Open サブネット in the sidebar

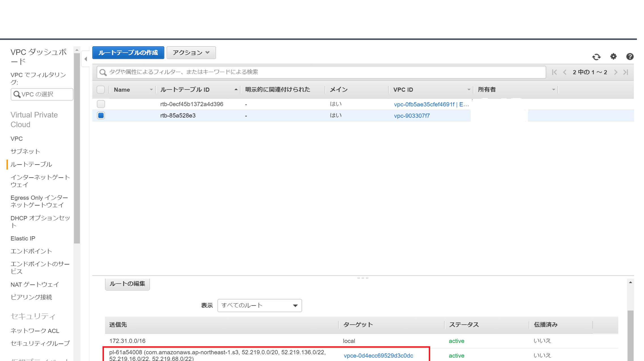(x=25, y=151)
